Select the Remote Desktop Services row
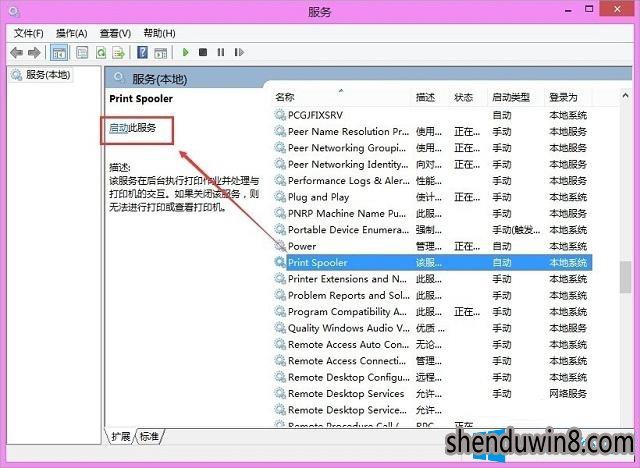Screen dimensions: 640x468 433,393
